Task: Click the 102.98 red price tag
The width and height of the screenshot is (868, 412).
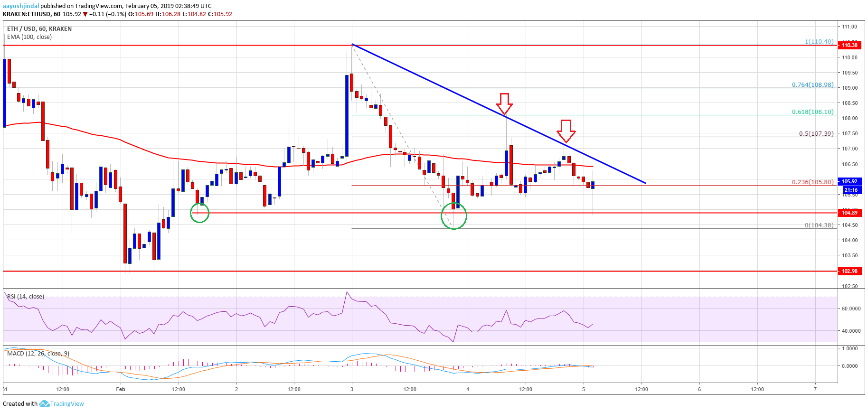Action: point(850,271)
